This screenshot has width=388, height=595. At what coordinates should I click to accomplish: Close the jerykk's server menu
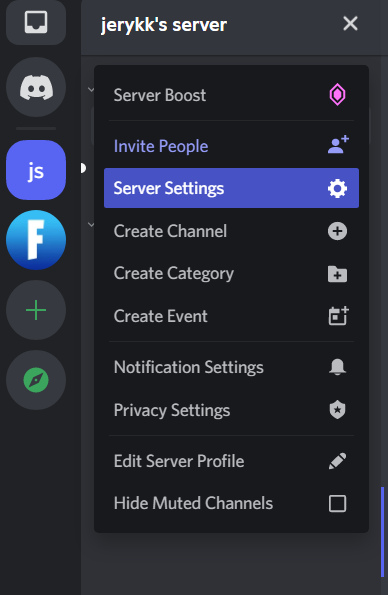click(x=350, y=24)
